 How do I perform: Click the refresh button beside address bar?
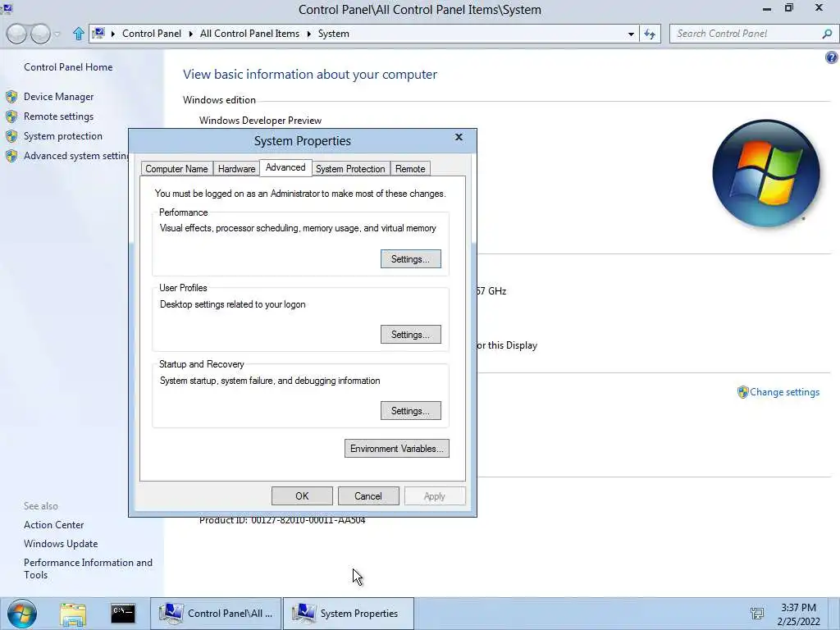(650, 34)
